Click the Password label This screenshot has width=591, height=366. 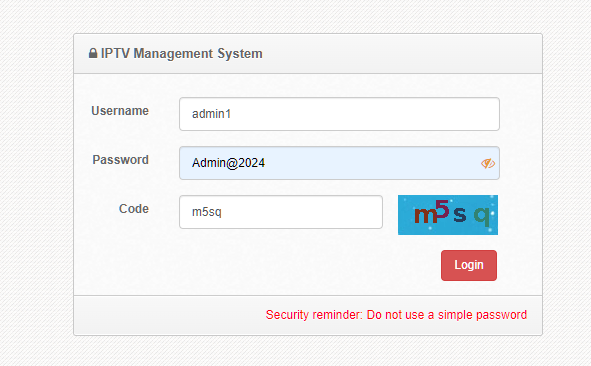click(x=121, y=160)
